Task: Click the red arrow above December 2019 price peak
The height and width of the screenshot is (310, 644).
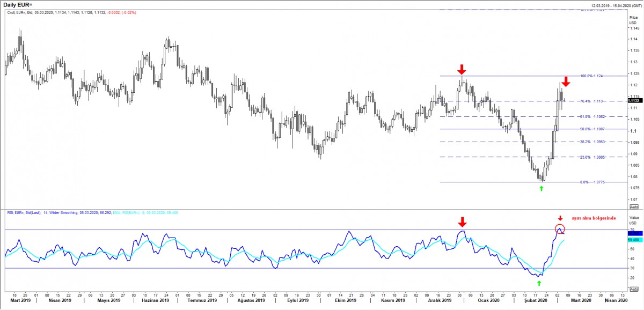Action: [x=462, y=69]
